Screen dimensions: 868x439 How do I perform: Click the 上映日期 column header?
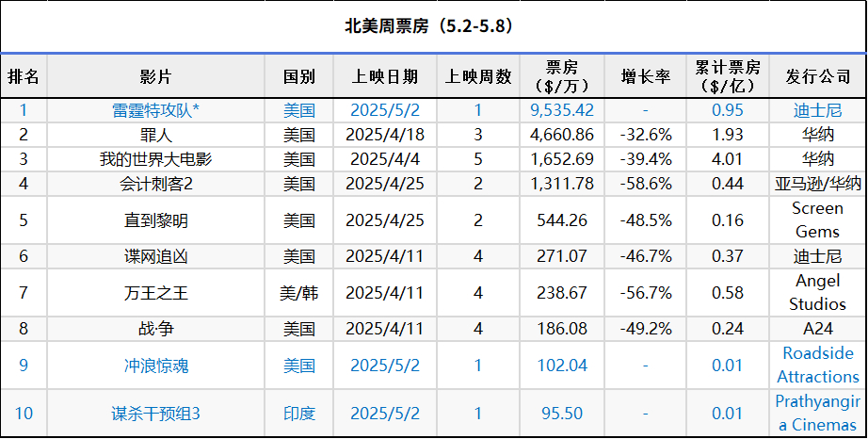(x=385, y=76)
